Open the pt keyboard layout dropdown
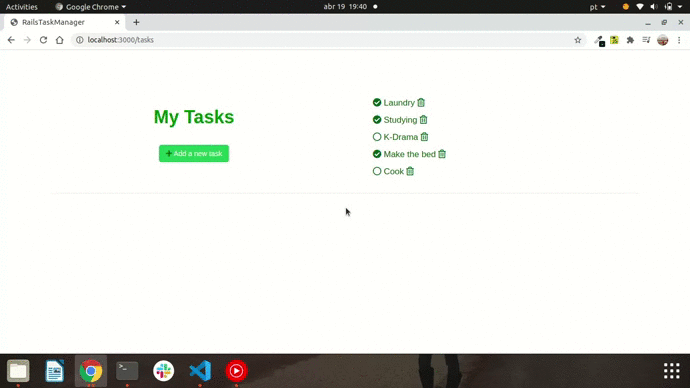 tap(598, 7)
